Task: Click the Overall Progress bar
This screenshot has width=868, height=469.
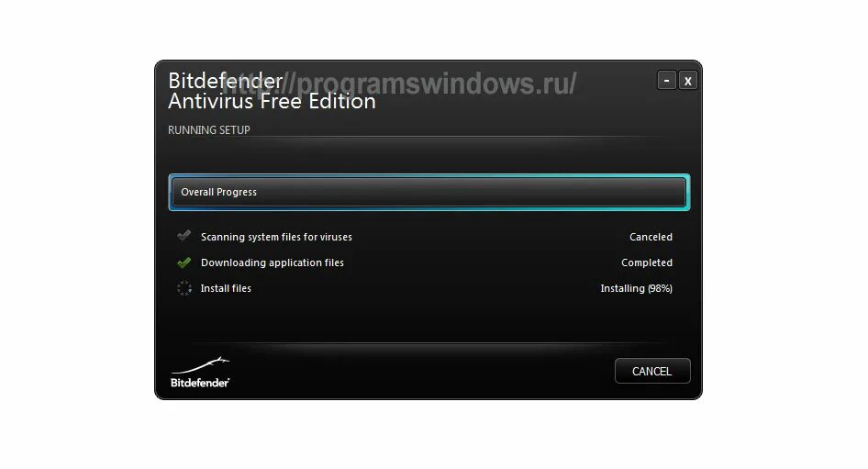Action: click(429, 192)
